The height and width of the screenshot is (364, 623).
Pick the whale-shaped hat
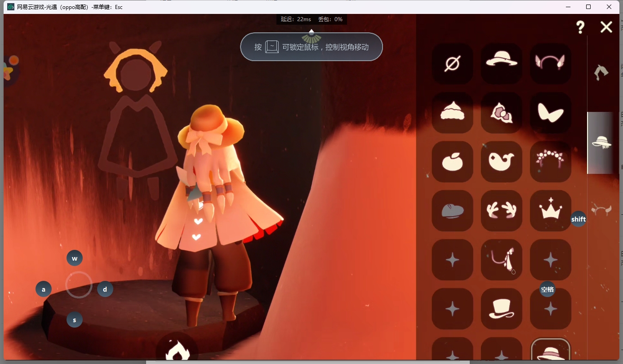tap(502, 162)
